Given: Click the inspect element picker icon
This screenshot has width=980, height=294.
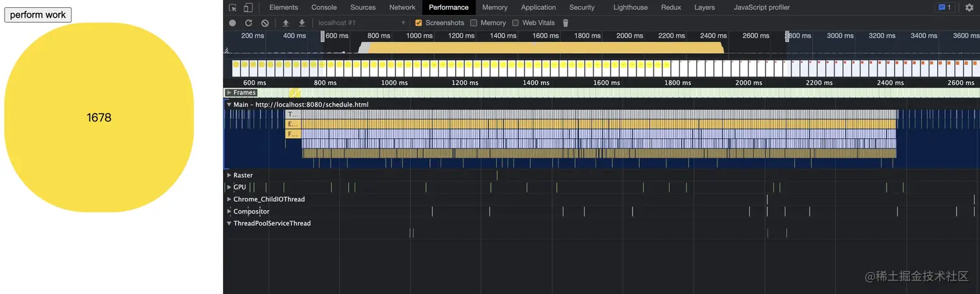Looking at the screenshot, I should coord(233,8).
